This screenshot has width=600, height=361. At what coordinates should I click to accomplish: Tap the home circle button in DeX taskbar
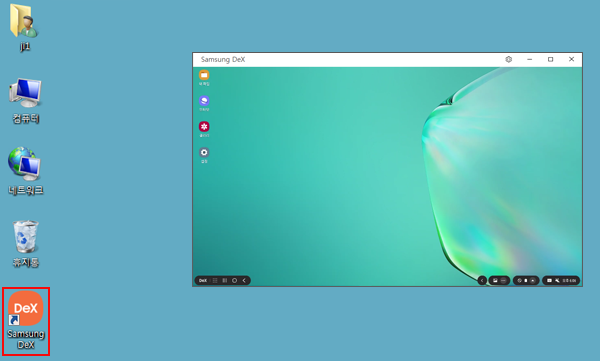point(235,281)
